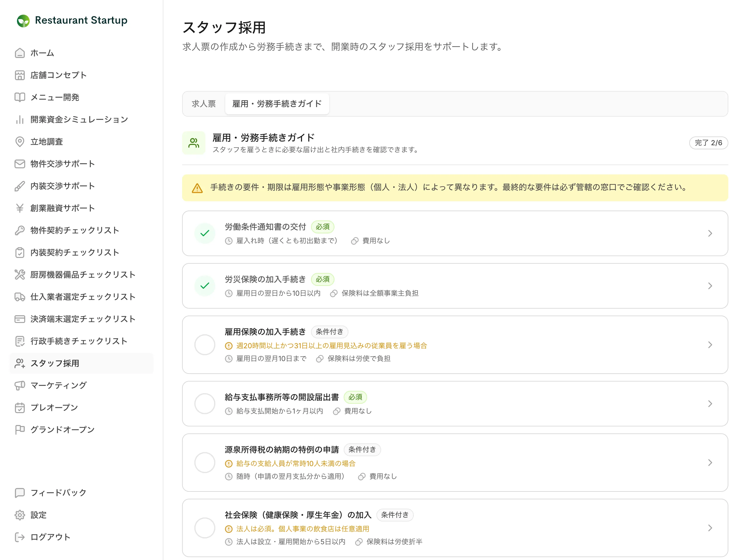747x560 pixels.
Task: Click the 店舗コンセプト store icon
Action: coord(20,75)
